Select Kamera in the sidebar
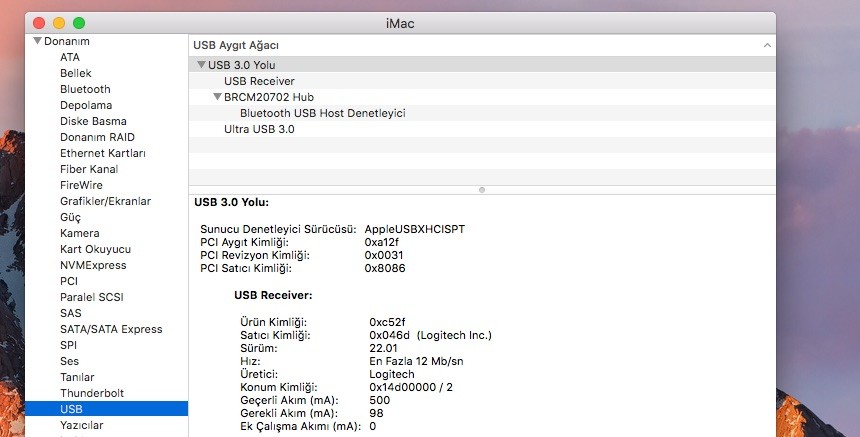This screenshot has width=860, height=437. [80, 233]
